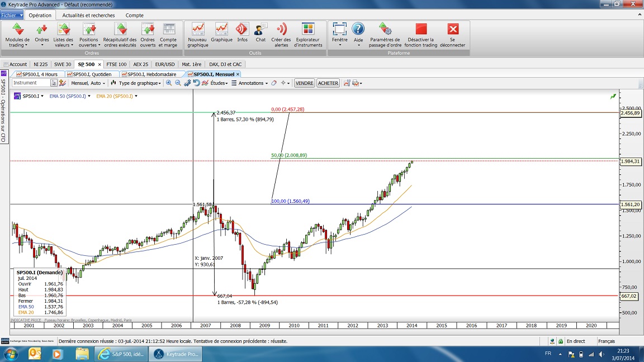Switch to Account workspace tab
The height and width of the screenshot is (362, 644).
pos(15,64)
